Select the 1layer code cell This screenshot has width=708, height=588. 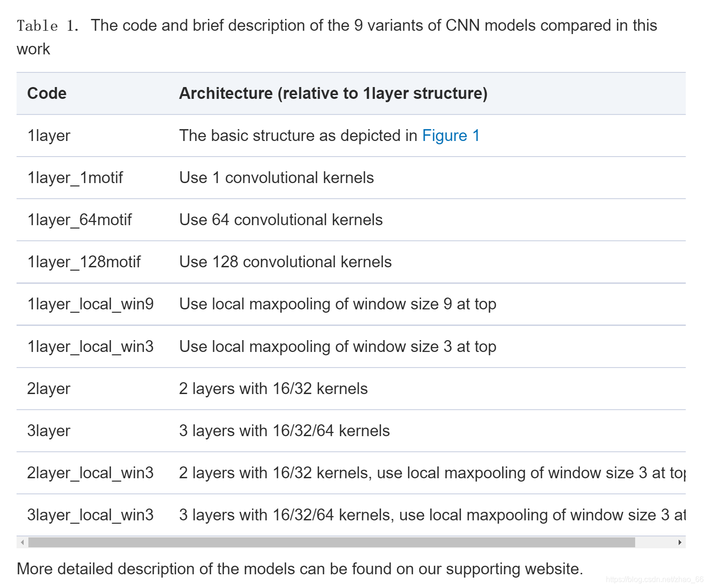click(49, 136)
